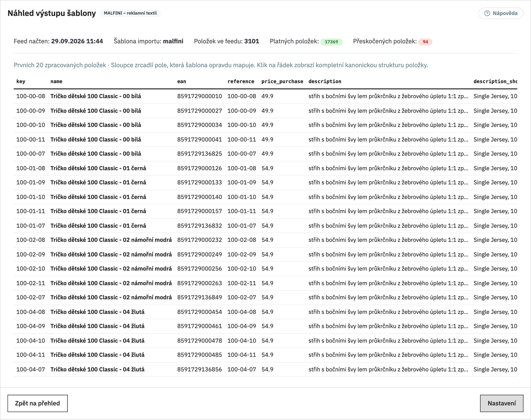The image size is (531, 420).
Task: Click the price_purchase column header
Action: 282,81
